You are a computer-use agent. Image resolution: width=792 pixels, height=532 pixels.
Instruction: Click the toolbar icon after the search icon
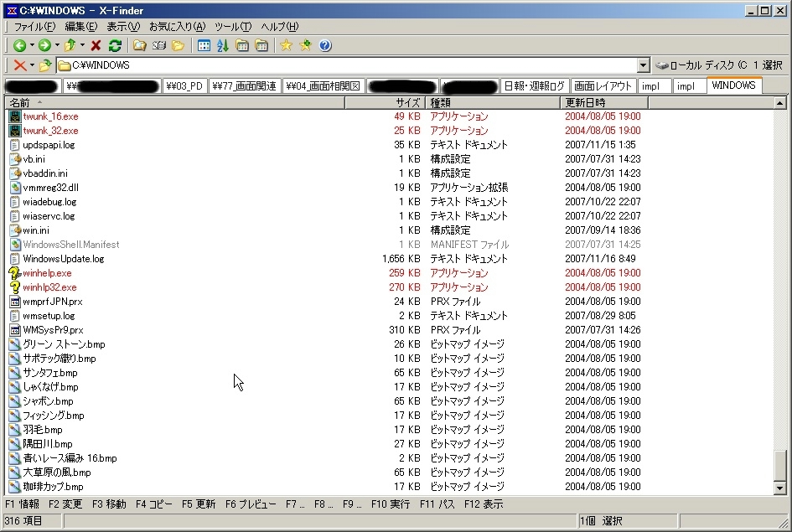pos(159,46)
